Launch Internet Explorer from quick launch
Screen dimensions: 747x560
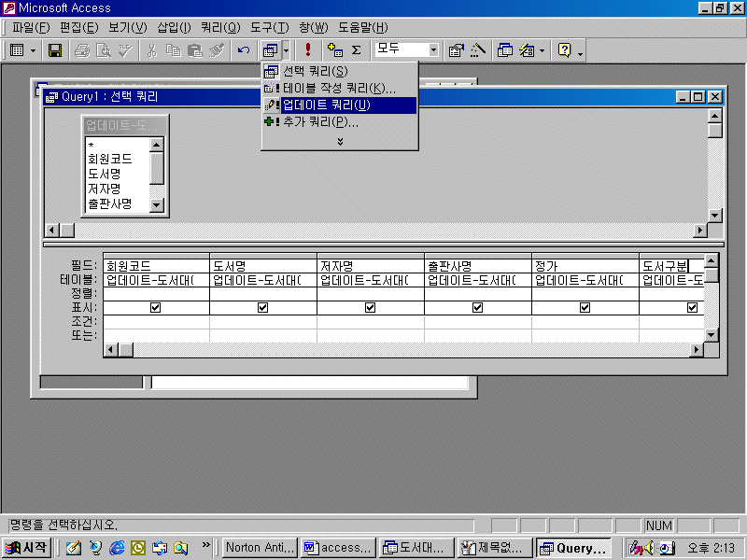click(117, 548)
